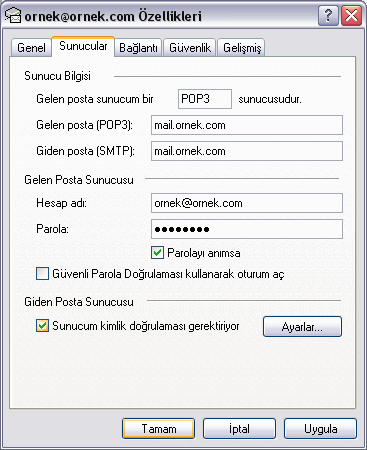Go to the Güvenlik tab
Screen dimensions: 367x450
190,48
